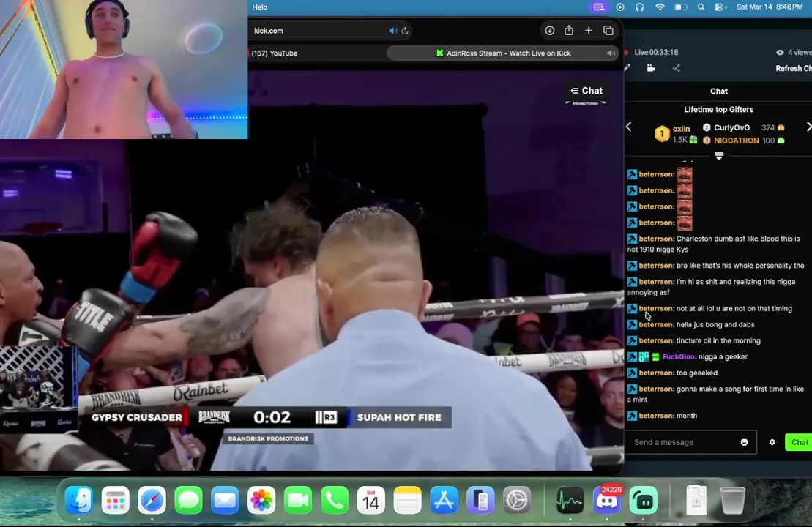The image size is (812, 527).
Task: Reload the kick.com page
Action: tap(405, 31)
